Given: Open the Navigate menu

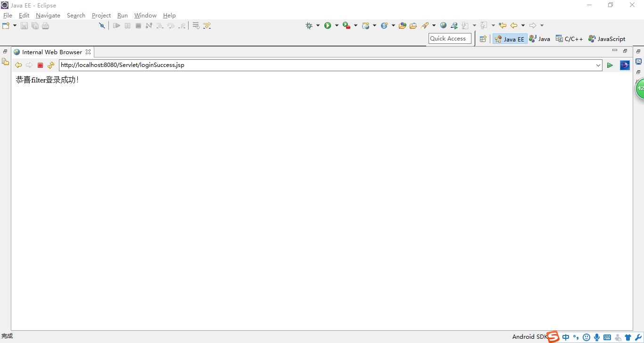Looking at the screenshot, I should point(48,16).
